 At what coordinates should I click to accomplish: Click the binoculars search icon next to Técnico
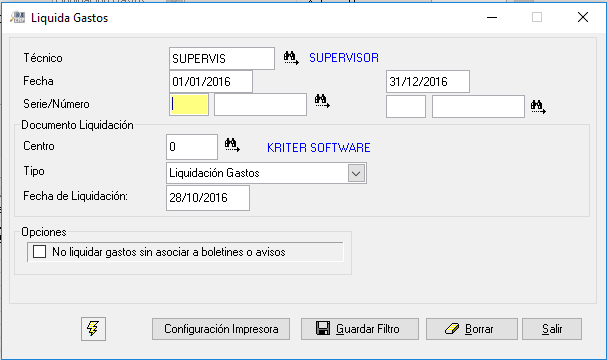coord(291,58)
